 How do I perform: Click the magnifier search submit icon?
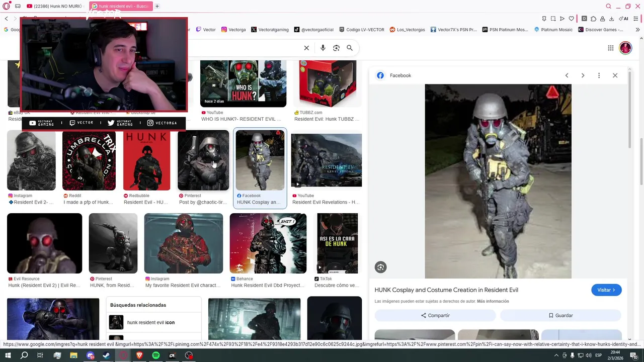point(350,48)
